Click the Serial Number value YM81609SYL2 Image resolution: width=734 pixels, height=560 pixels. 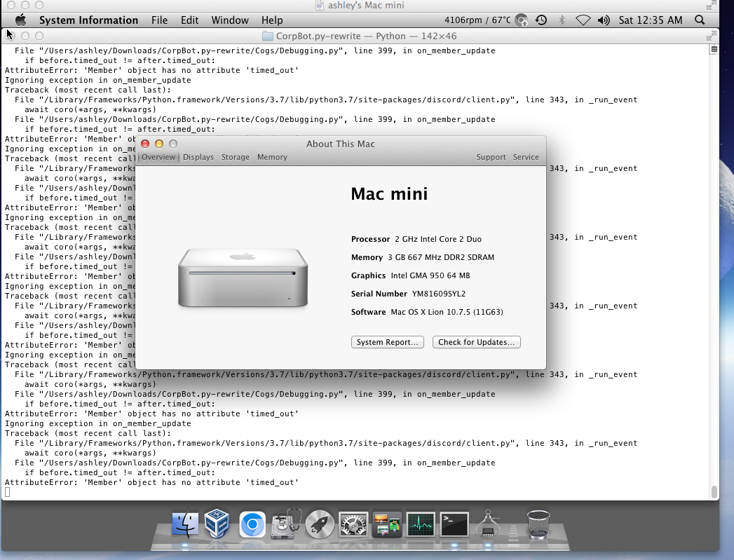click(439, 294)
